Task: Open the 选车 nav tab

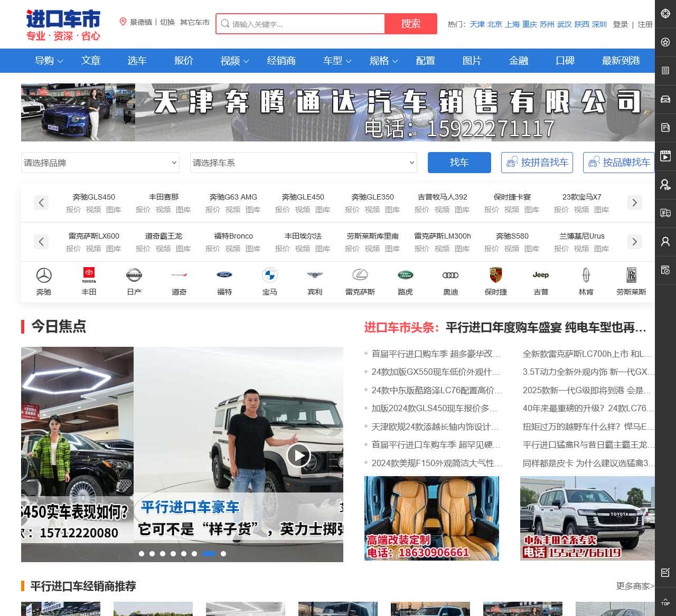Action: coord(137,61)
